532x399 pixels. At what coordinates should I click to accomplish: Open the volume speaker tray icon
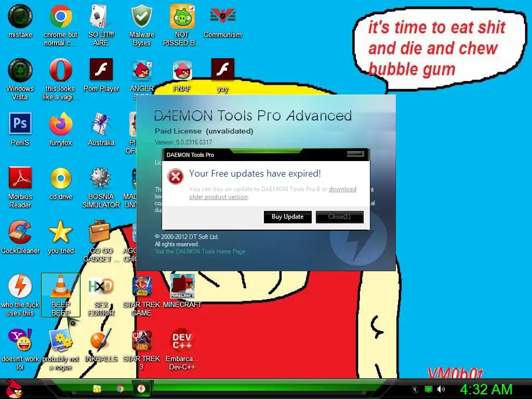(441, 389)
